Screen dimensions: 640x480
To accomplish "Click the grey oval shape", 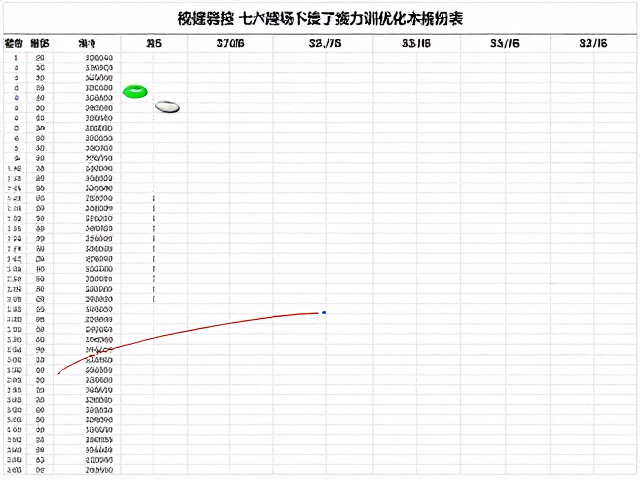I will click(x=167, y=107).
